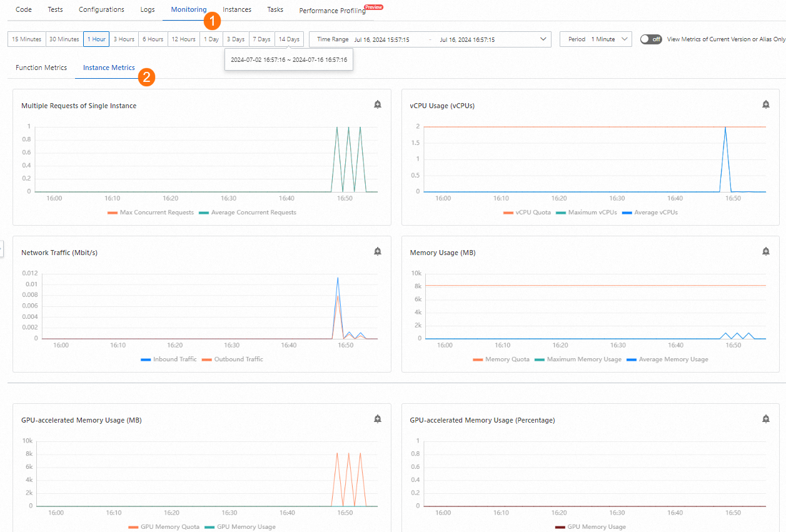Click the bell on GPU Memory Usage Percentage chart

tap(765, 419)
